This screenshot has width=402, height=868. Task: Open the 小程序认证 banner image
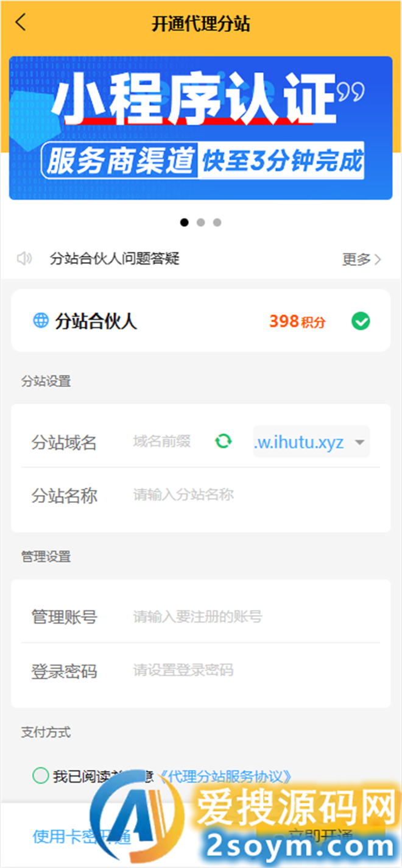pos(201,128)
